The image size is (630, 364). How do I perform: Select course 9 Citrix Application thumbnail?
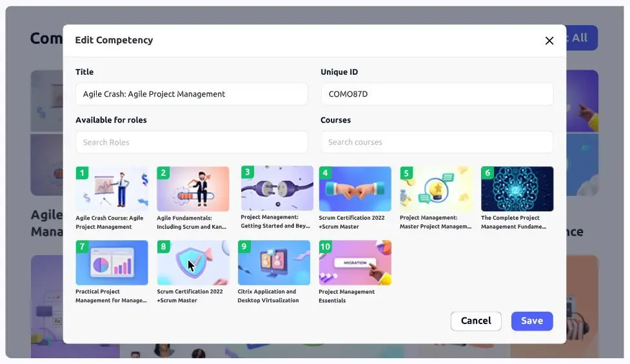(x=273, y=263)
